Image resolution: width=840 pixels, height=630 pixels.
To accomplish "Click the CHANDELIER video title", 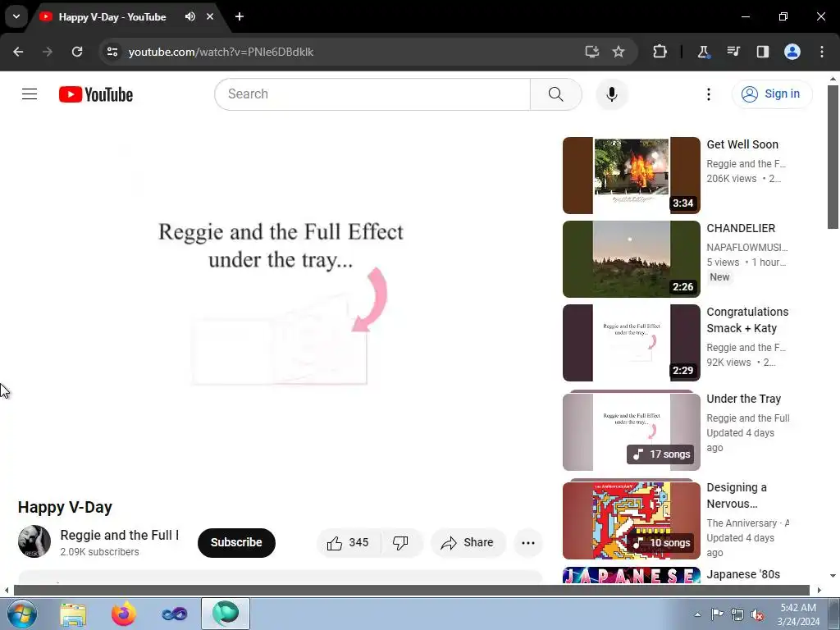I will pyautogui.click(x=741, y=228).
